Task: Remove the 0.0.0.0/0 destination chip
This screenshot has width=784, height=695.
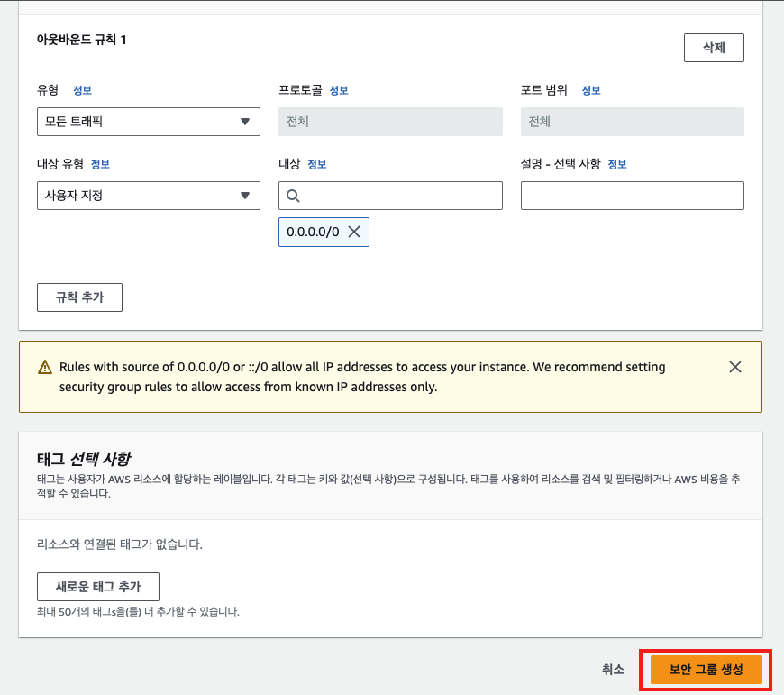Action: [x=354, y=232]
